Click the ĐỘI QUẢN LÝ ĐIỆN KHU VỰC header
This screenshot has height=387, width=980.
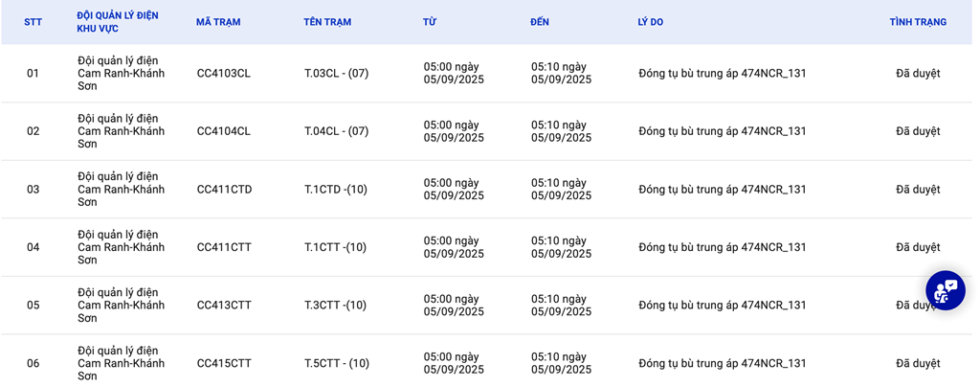pos(118,22)
